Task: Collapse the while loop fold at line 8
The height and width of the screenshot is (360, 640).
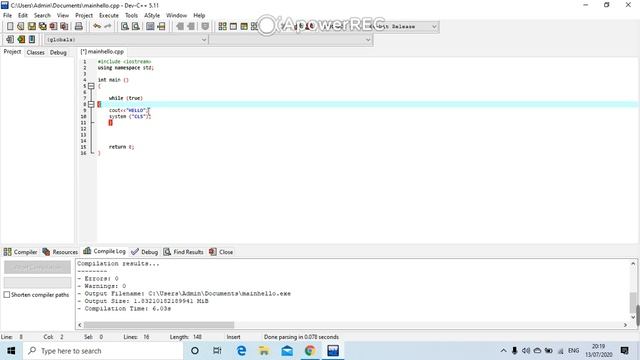Action: [91, 104]
